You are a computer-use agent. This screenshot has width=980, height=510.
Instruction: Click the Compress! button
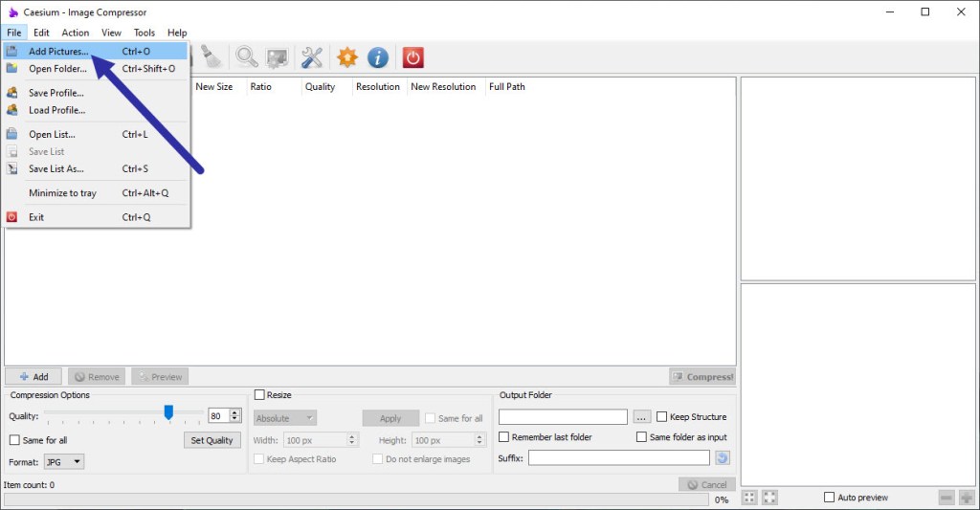coord(702,376)
